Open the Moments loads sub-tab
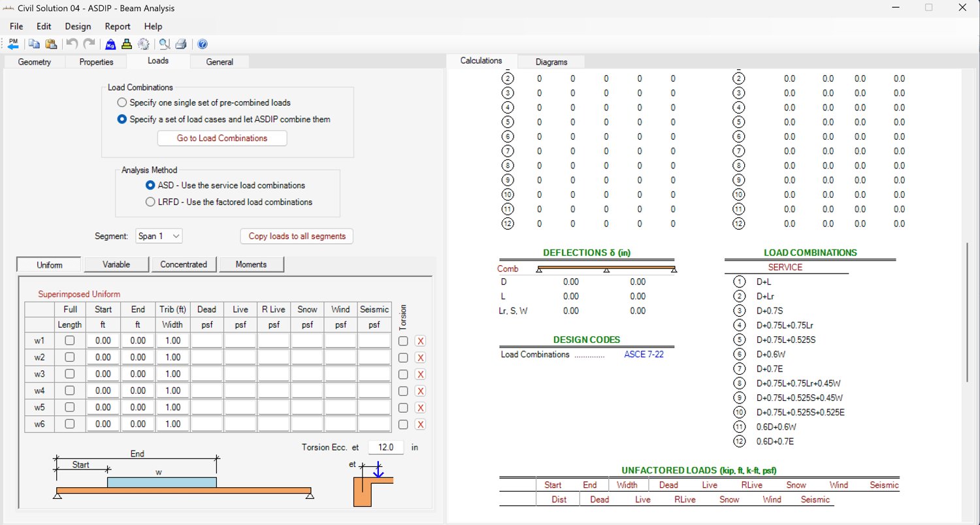980x525 pixels. tap(252, 264)
